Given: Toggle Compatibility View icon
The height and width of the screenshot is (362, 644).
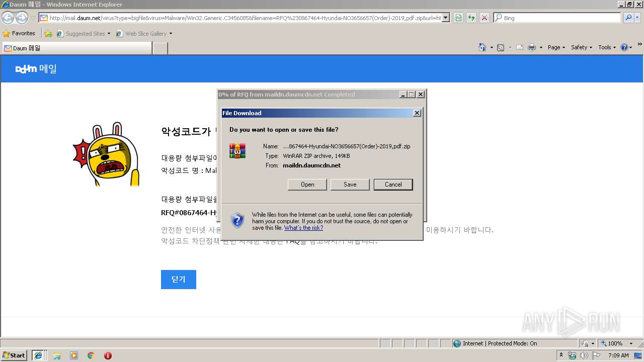Looking at the screenshot, I should (x=458, y=18).
